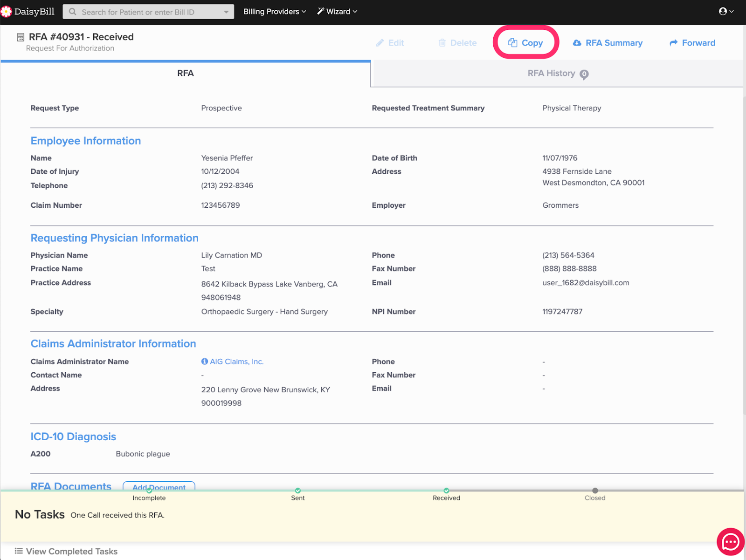
Task: Click the DaisyBill flower logo
Action: 7,12
